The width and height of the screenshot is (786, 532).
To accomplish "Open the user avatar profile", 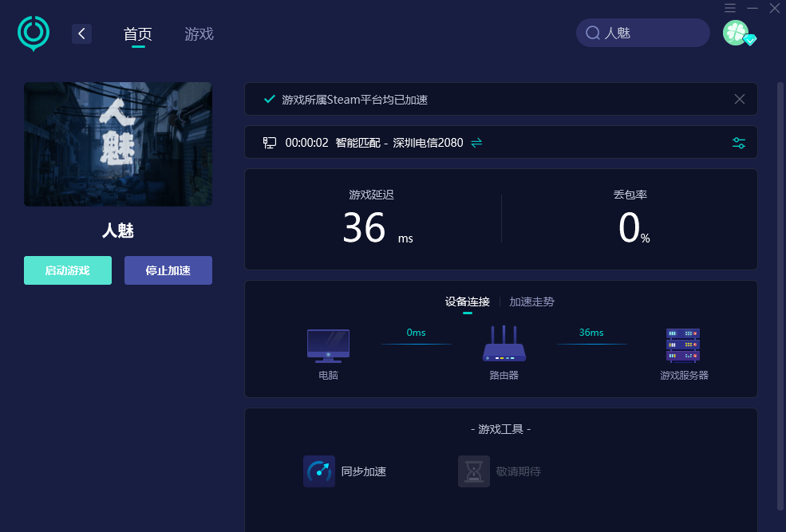I will click(x=736, y=33).
